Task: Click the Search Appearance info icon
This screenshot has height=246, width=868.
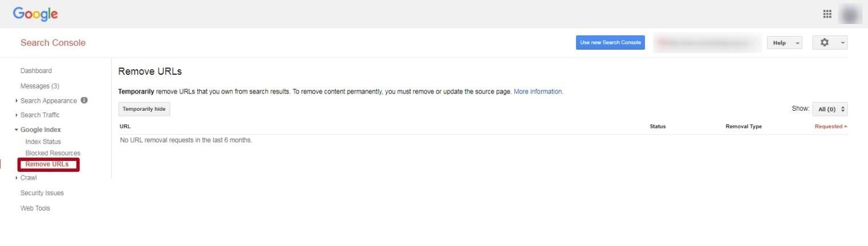Action: [84, 100]
